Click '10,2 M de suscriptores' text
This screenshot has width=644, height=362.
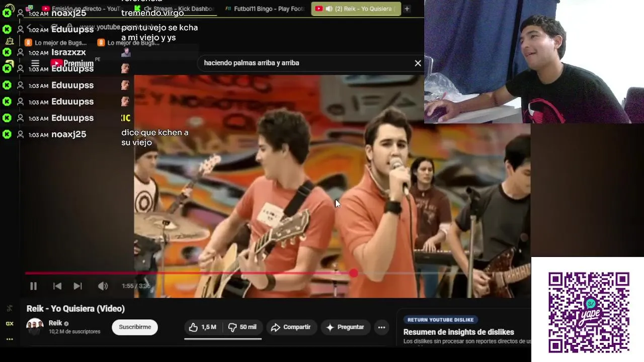coord(74,332)
